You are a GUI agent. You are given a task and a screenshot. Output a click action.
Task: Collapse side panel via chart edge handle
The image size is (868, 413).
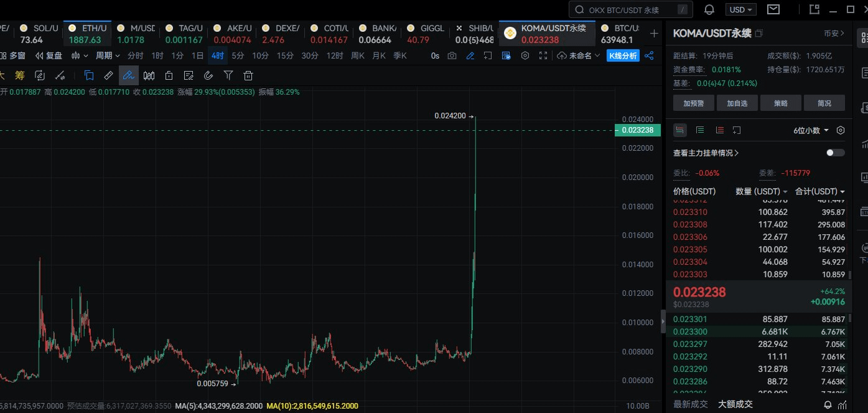tap(662, 320)
